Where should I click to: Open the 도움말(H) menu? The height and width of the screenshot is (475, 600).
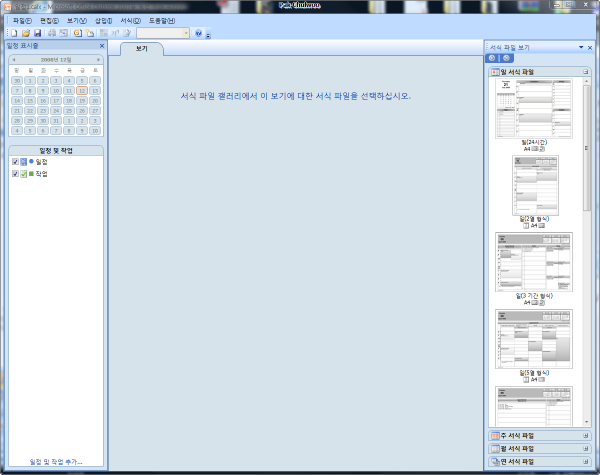162,21
